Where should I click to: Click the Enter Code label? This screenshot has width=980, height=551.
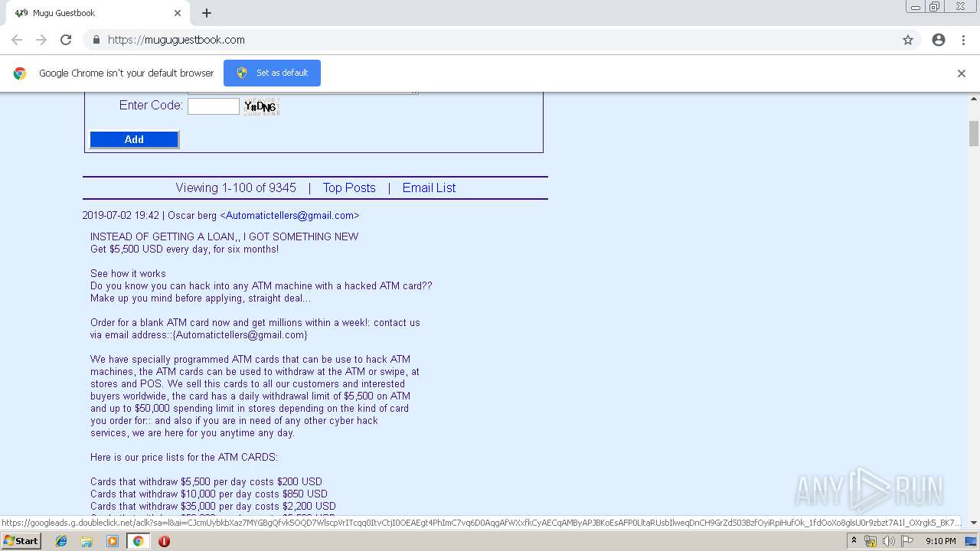151,106
